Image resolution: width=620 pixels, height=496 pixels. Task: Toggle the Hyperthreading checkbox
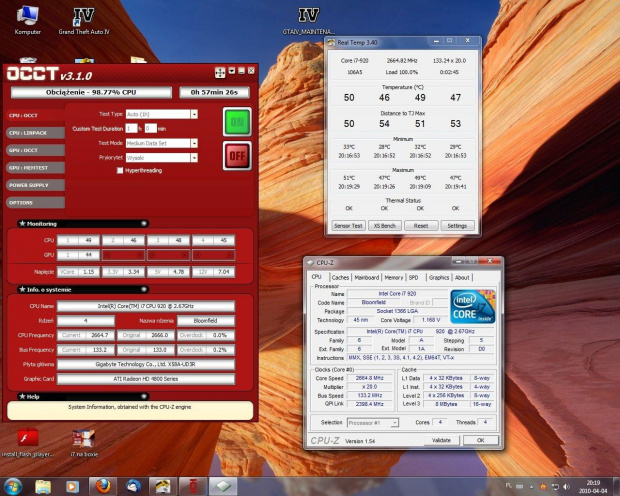(x=120, y=170)
